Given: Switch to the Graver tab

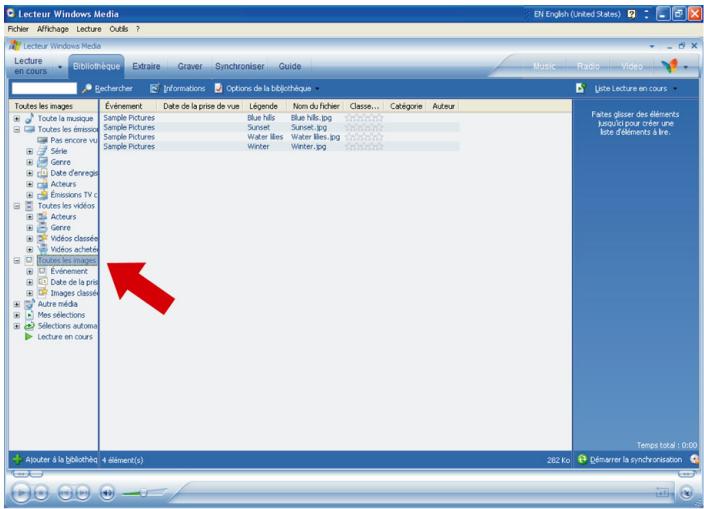Looking at the screenshot, I should pyautogui.click(x=189, y=66).
